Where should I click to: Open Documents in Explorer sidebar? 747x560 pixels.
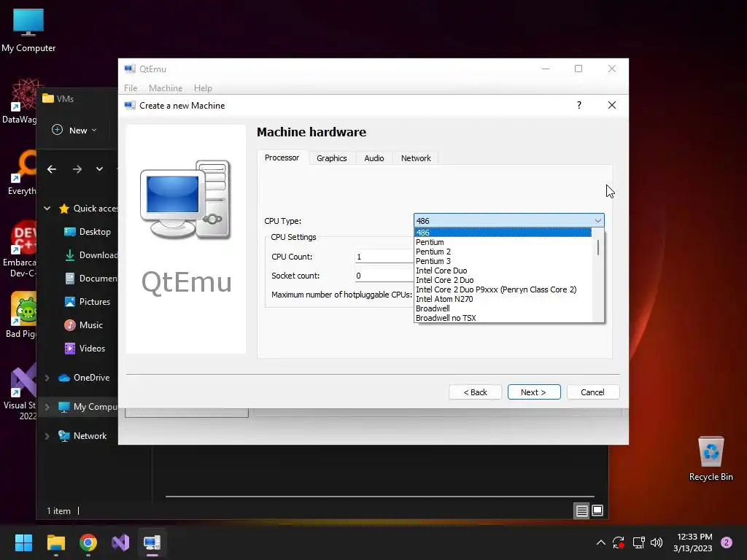pyautogui.click(x=90, y=279)
